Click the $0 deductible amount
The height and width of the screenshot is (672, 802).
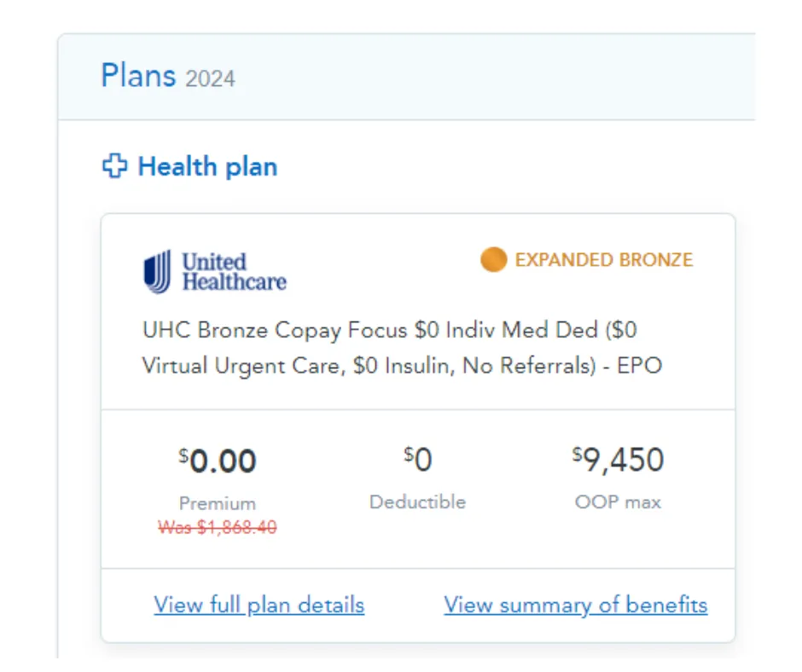pos(418,461)
